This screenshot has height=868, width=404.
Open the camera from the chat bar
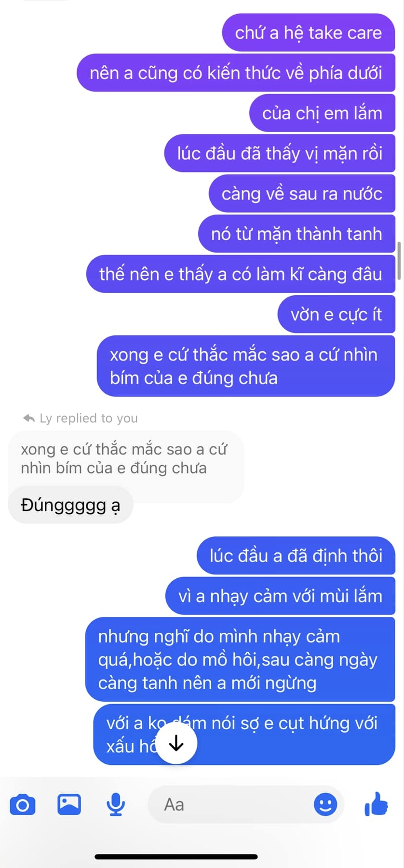(23, 805)
